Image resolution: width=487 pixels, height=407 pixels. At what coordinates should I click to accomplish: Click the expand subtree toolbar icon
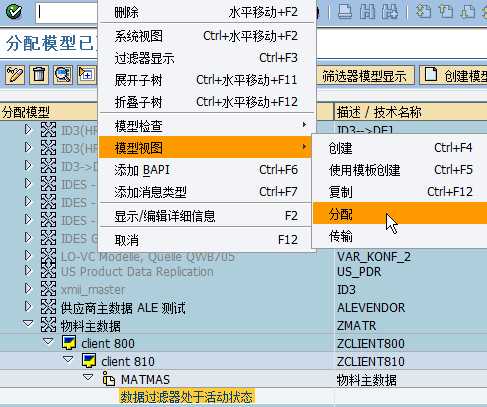coord(86,75)
